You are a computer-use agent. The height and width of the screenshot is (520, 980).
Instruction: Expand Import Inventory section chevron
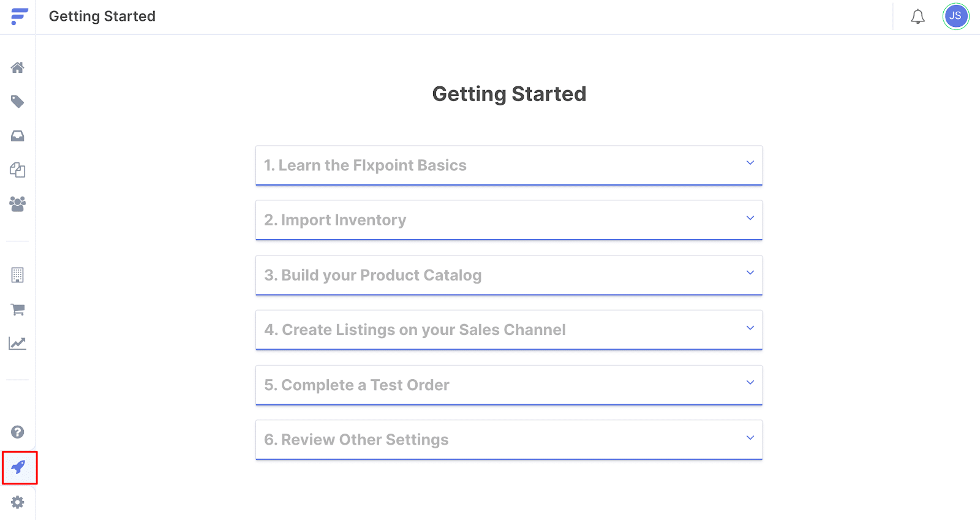[750, 218]
